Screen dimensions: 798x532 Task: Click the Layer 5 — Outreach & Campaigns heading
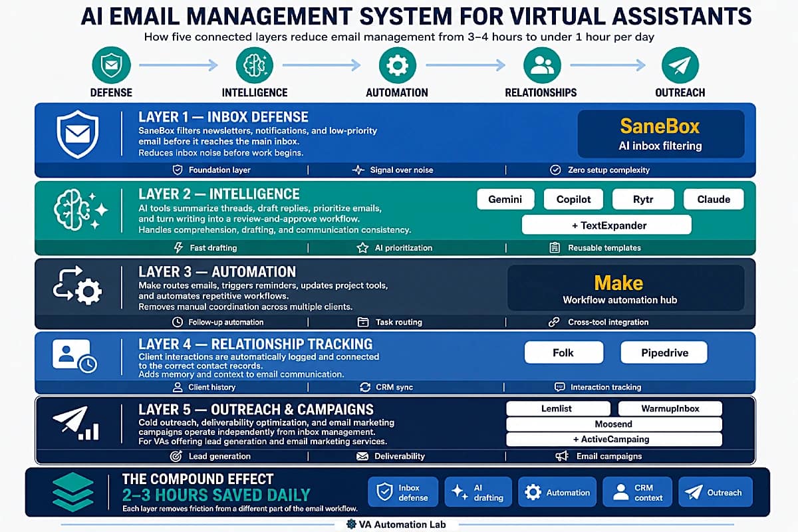[256, 410]
